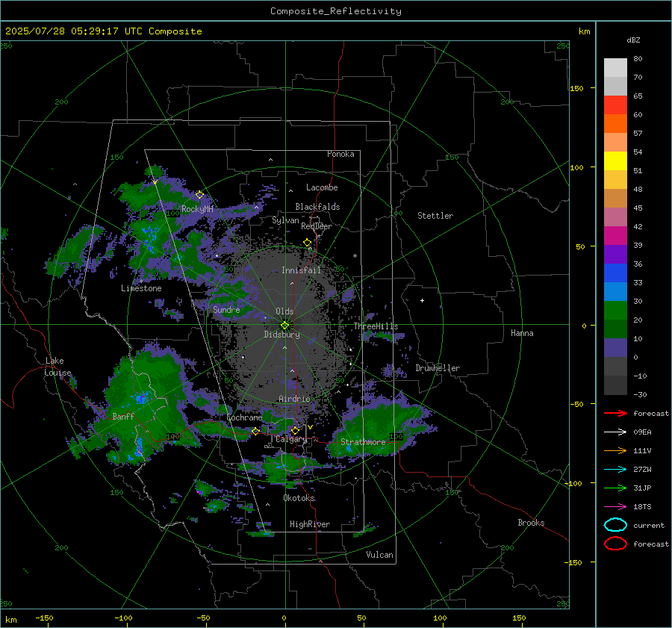
Task: Select the Hanna label
Action: tap(522, 332)
